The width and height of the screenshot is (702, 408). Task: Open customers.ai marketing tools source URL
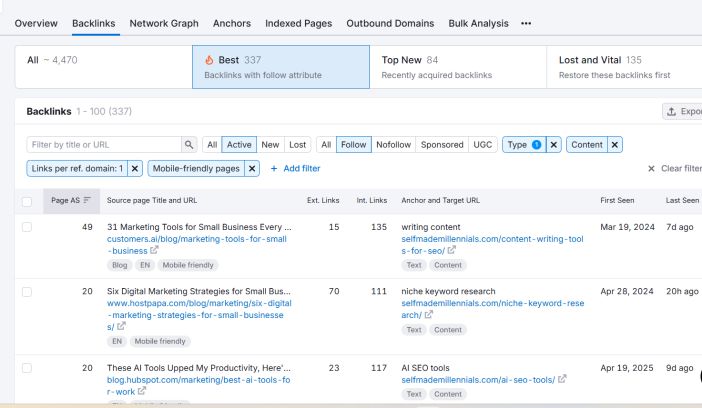[x=197, y=245]
